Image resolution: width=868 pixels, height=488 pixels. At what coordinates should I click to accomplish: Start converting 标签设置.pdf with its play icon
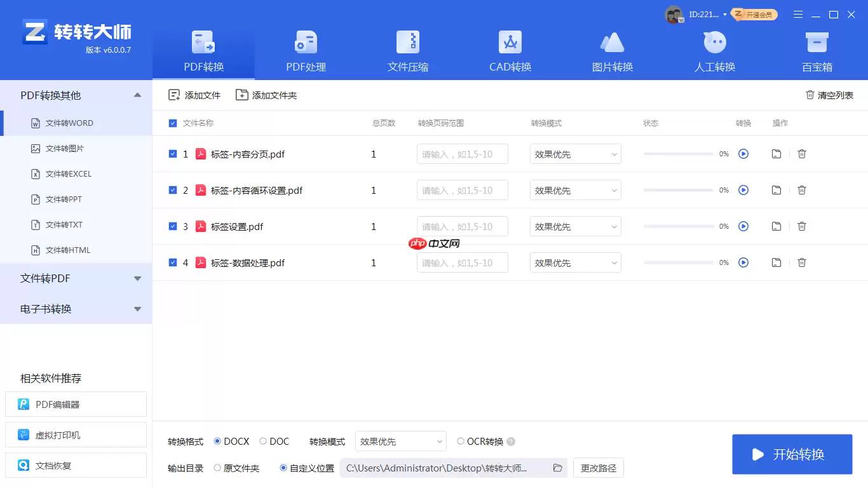click(743, 226)
